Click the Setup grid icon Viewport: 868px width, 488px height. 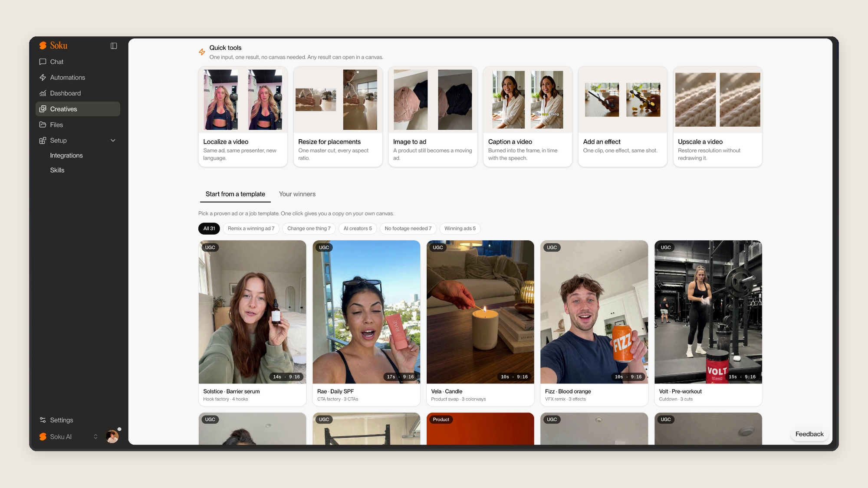(43, 141)
